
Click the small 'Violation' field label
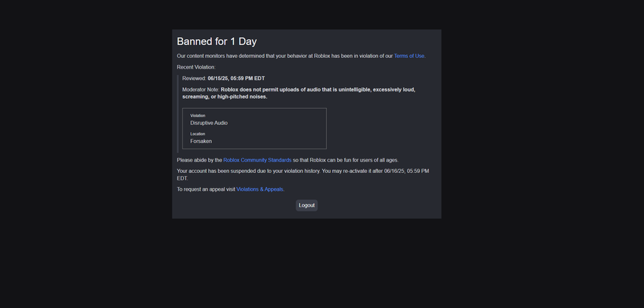point(197,116)
